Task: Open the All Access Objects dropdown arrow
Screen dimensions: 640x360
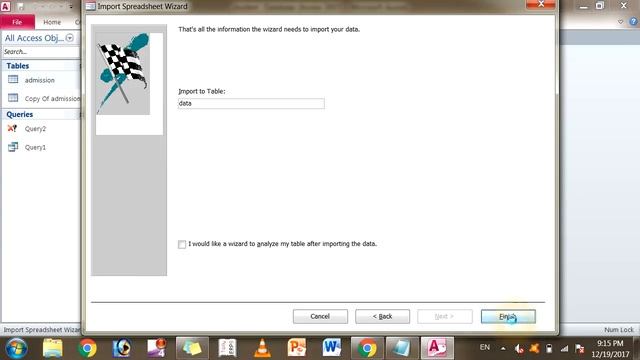Action: tap(70, 38)
